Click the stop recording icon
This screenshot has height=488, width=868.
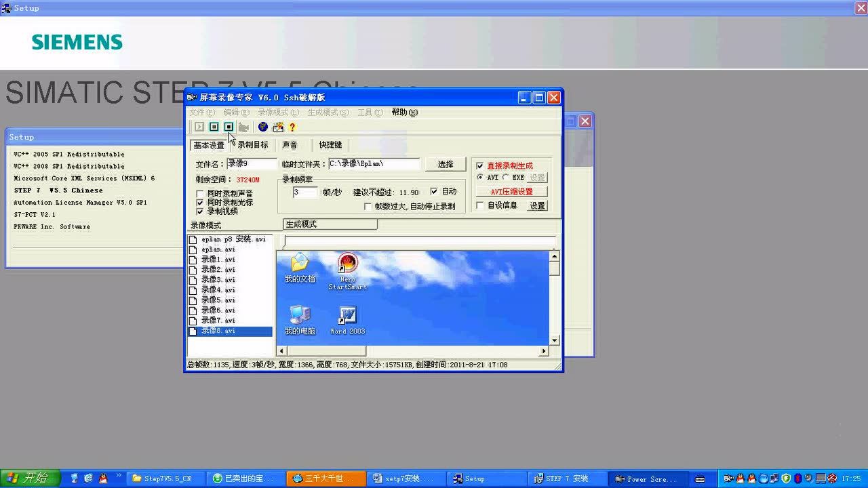(x=229, y=127)
